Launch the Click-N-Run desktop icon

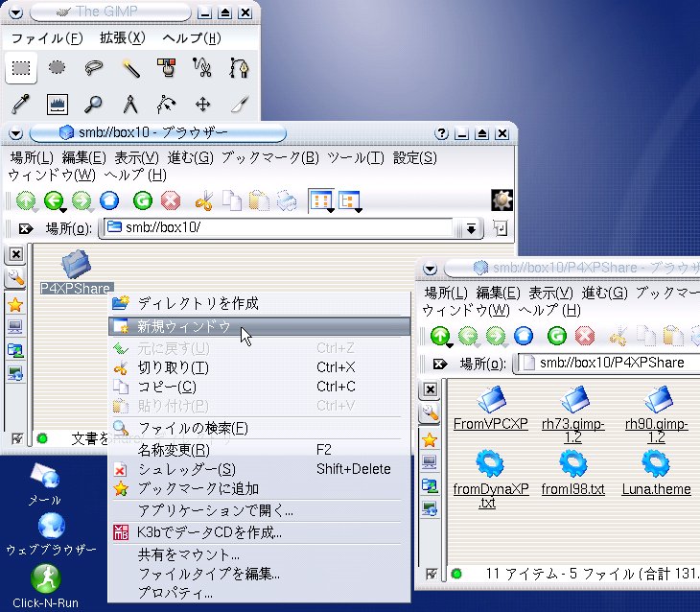[x=45, y=586]
